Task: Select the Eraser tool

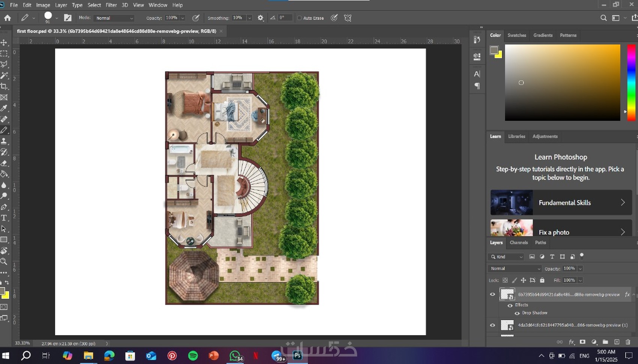Action: pyautogui.click(x=4, y=163)
